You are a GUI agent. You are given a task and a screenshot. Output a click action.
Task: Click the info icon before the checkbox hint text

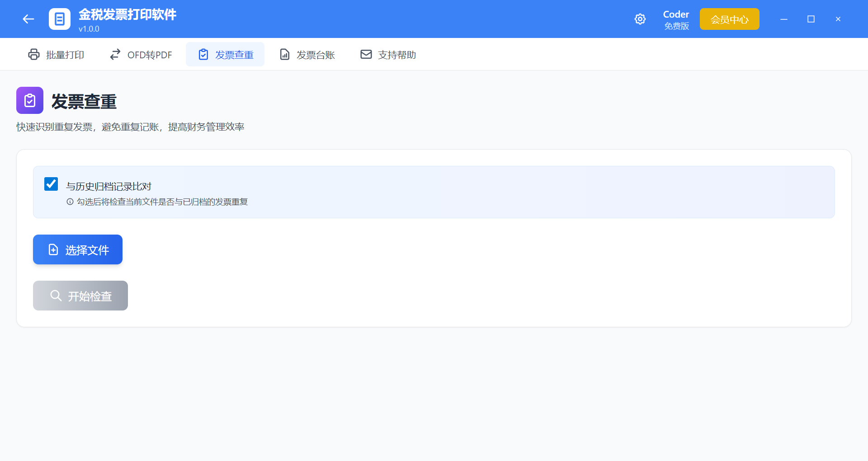(x=69, y=202)
